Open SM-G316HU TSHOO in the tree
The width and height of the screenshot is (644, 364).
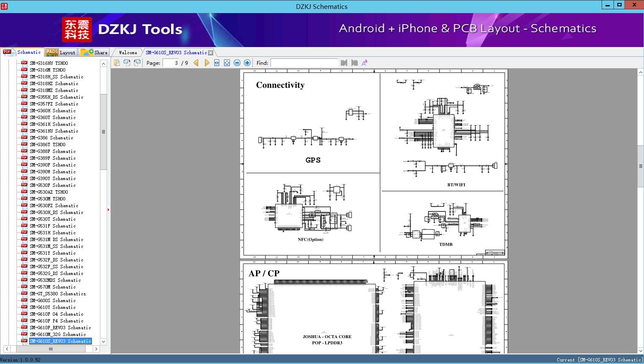[x=49, y=63]
